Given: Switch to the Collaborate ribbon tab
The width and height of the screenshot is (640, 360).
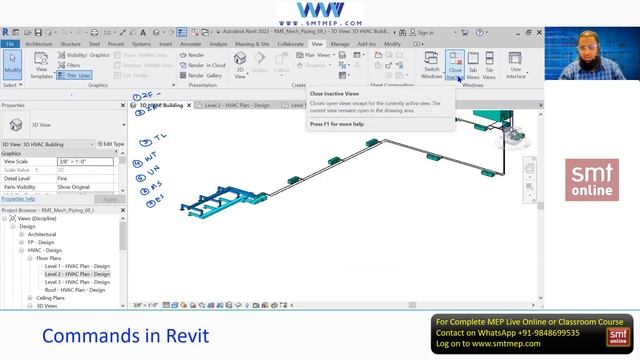Looking at the screenshot, I should pos(291,44).
